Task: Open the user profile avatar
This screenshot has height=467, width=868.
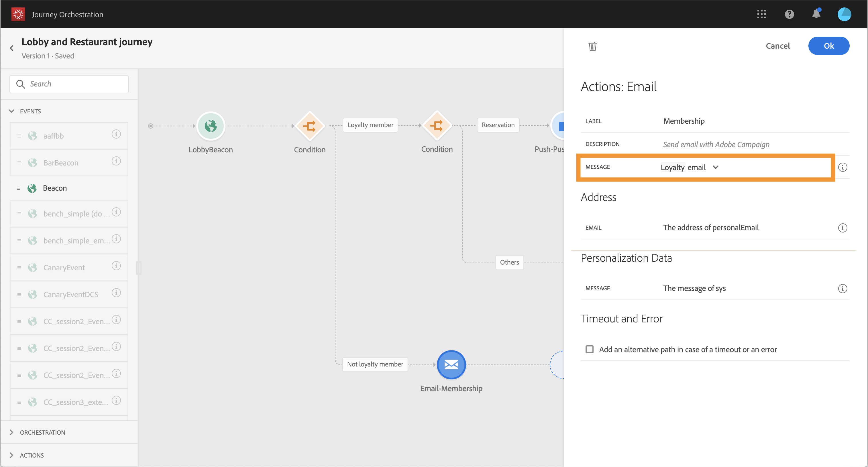Action: 844,14
